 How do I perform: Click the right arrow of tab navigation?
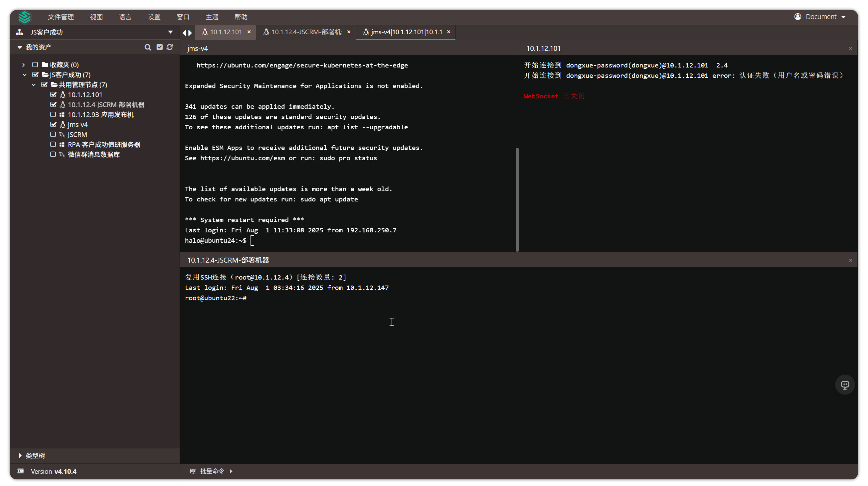click(x=190, y=33)
